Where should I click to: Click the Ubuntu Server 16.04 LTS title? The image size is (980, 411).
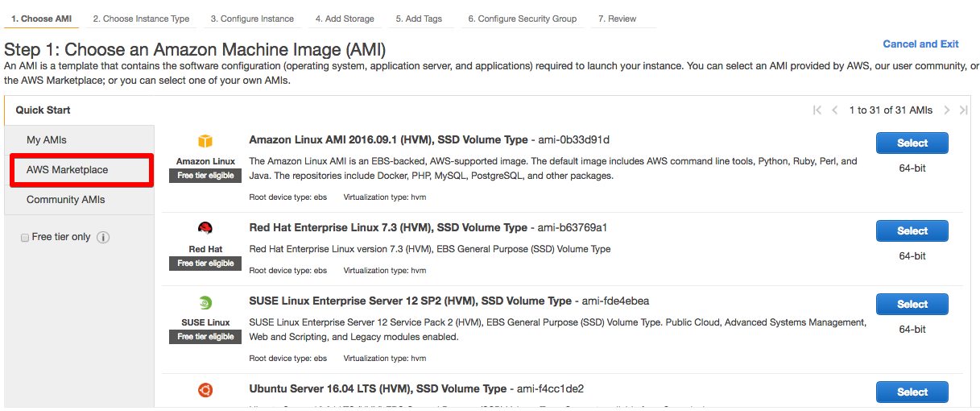(378, 389)
